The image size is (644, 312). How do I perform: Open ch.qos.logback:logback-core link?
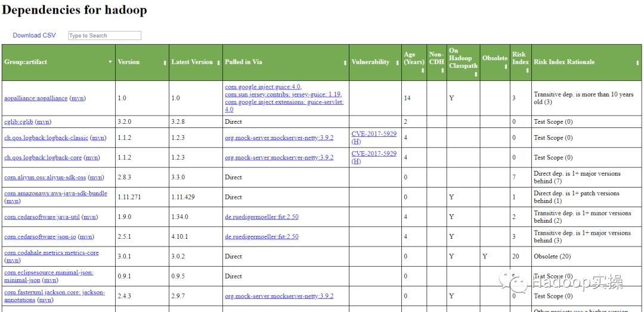(43, 157)
